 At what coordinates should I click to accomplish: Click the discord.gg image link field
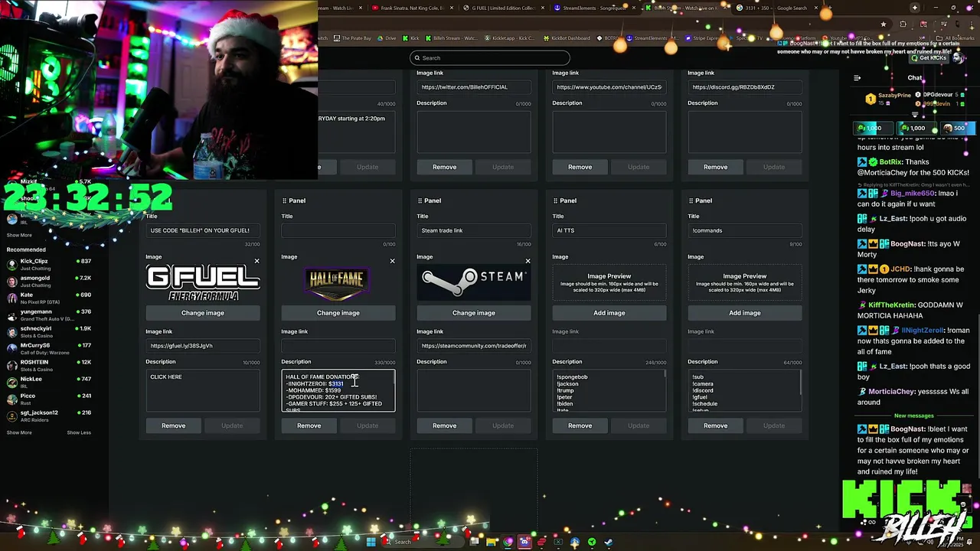pyautogui.click(x=745, y=87)
